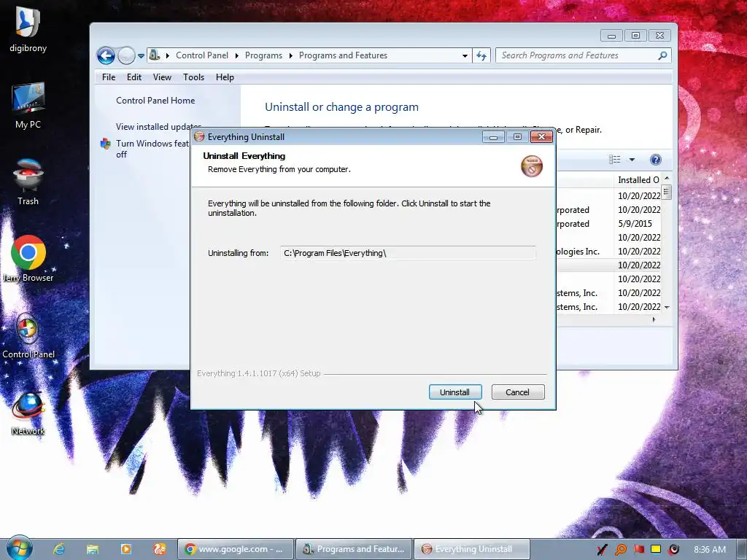Open the digibrony desktop icon
Image resolution: width=747 pixels, height=560 pixels.
tap(28, 29)
